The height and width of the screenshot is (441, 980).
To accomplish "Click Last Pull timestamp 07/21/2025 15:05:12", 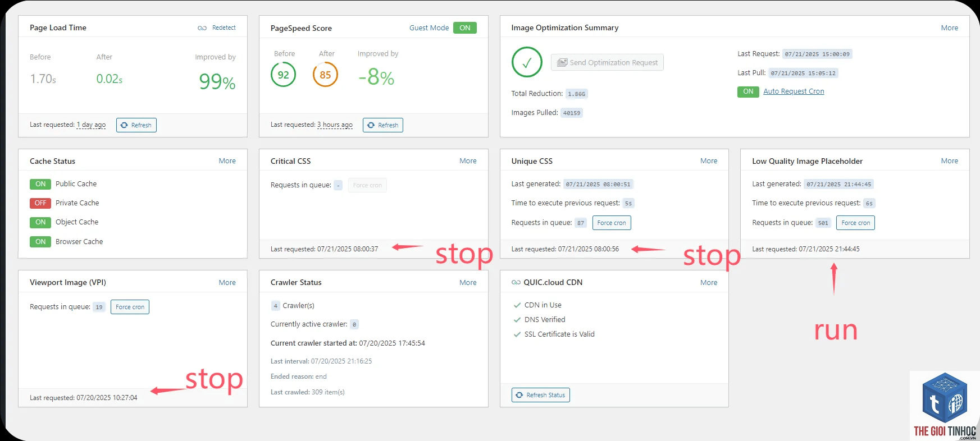I will pyautogui.click(x=803, y=73).
